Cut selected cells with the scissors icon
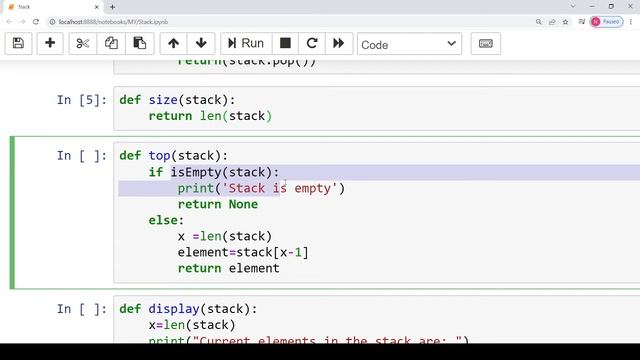The height and width of the screenshot is (360, 640). pos(83,43)
